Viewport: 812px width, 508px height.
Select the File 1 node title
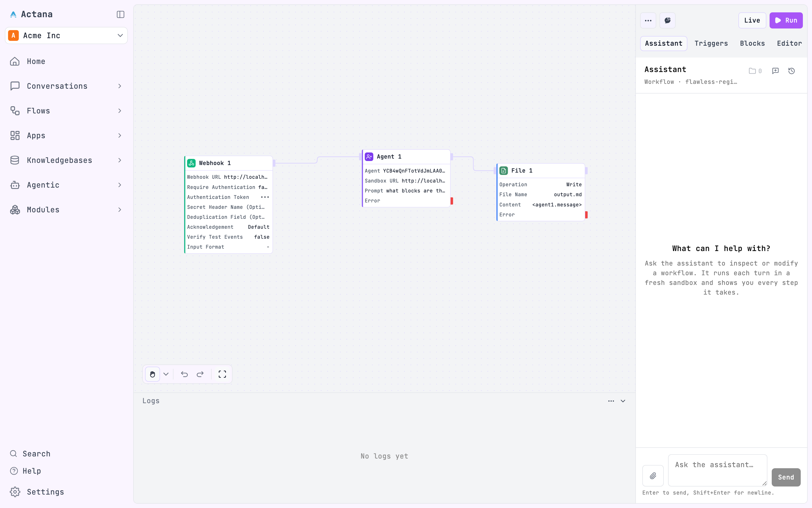(522, 171)
